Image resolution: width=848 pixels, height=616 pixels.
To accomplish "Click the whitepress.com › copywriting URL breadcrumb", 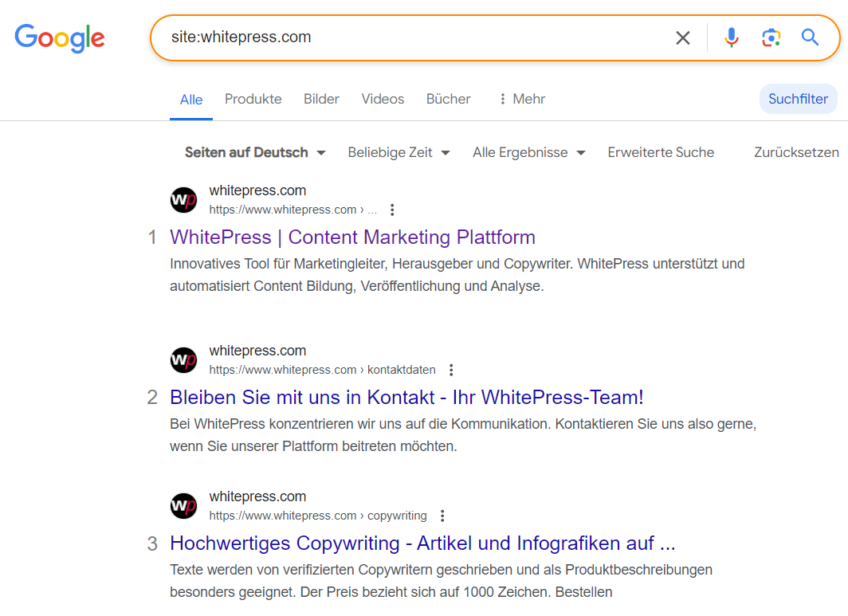I will click(x=318, y=516).
